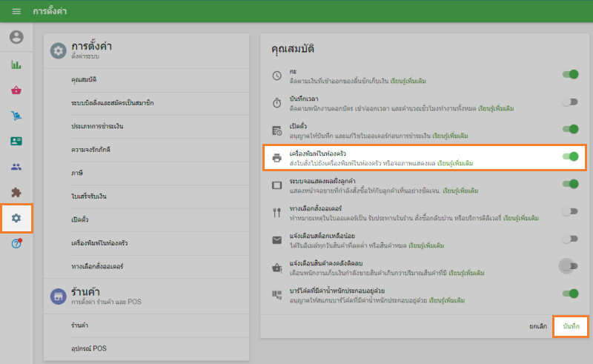Enable the ทางเลือกสั่งออเดอร์ toggle switch
Viewport: 593px width, 364px height.
tap(569, 211)
